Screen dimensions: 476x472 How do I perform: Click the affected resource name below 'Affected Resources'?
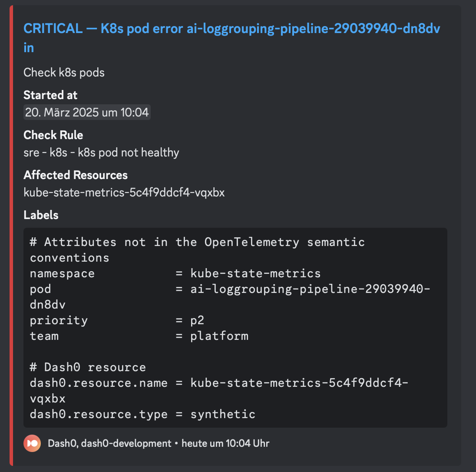[x=124, y=193]
